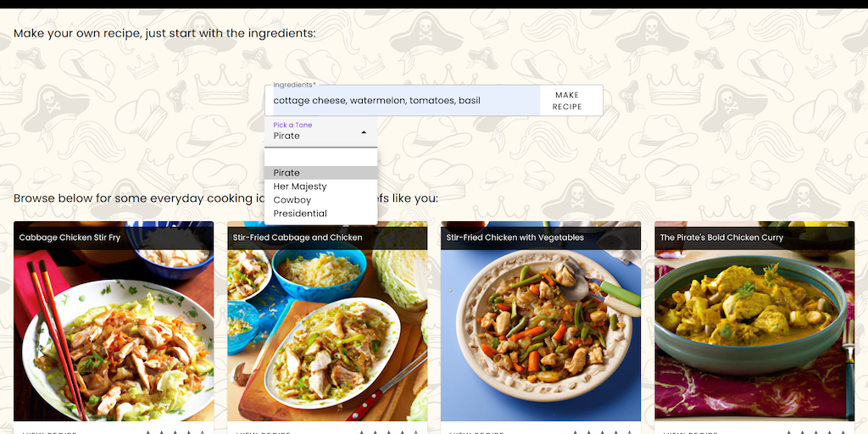This screenshot has height=434, width=868.
Task: Rate Stir-Fried Chicken with Vegetables with stars
Action: pyautogui.click(x=603, y=432)
